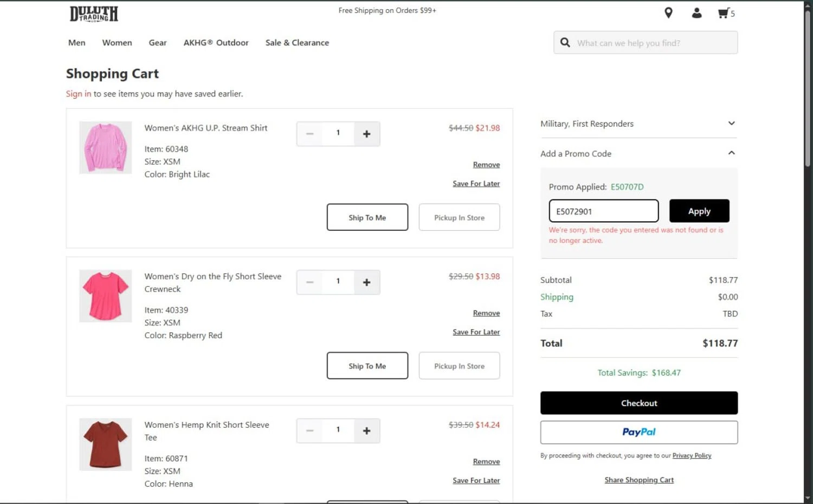Open the account profile icon
The image size is (813, 504).
pyautogui.click(x=696, y=13)
